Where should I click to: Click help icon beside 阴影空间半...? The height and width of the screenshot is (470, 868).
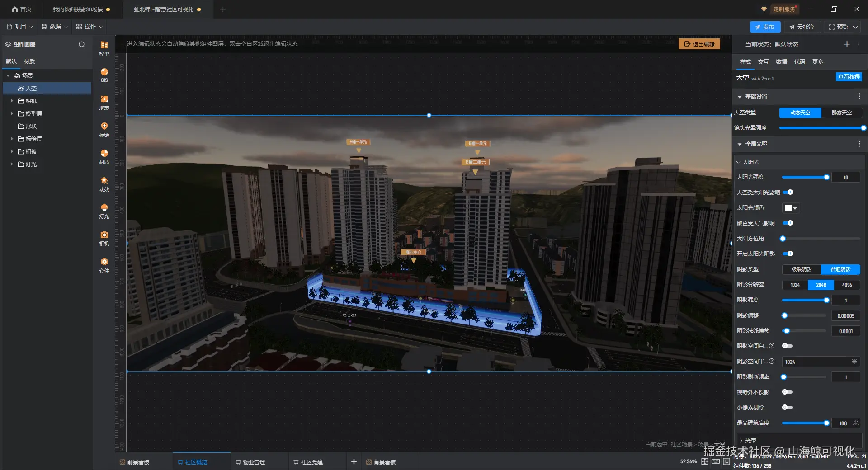click(x=772, y=361)
